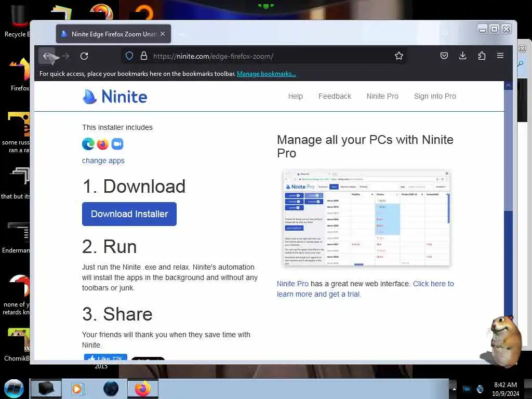
Task: Select the Enderman desktop icon
Action: 16,237
